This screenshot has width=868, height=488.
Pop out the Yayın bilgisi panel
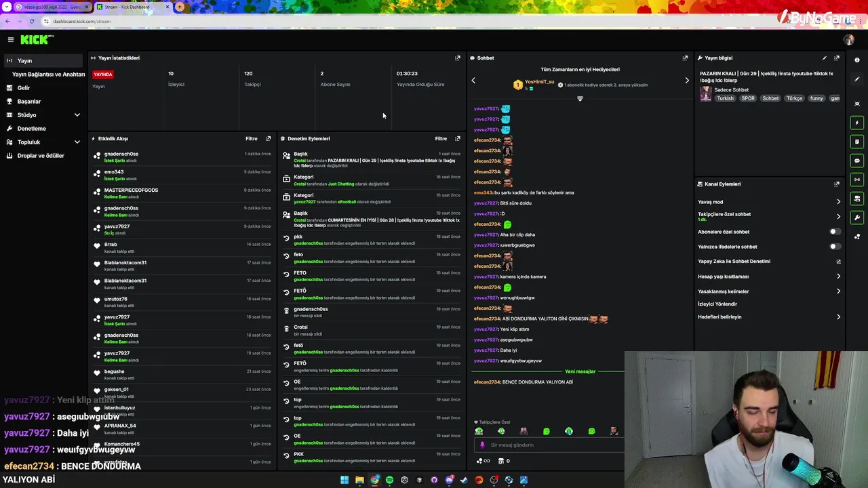click(x=837, y=58)
